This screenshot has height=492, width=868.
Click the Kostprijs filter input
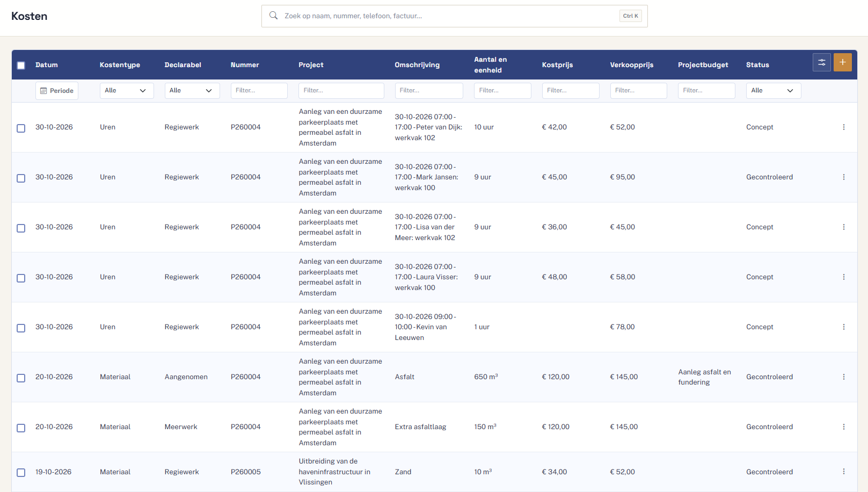571,90
